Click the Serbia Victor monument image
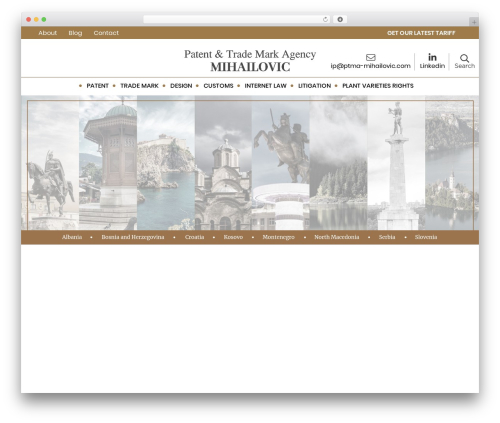The image size is (500, 423). pyautogui.click(x=396, y=163)
